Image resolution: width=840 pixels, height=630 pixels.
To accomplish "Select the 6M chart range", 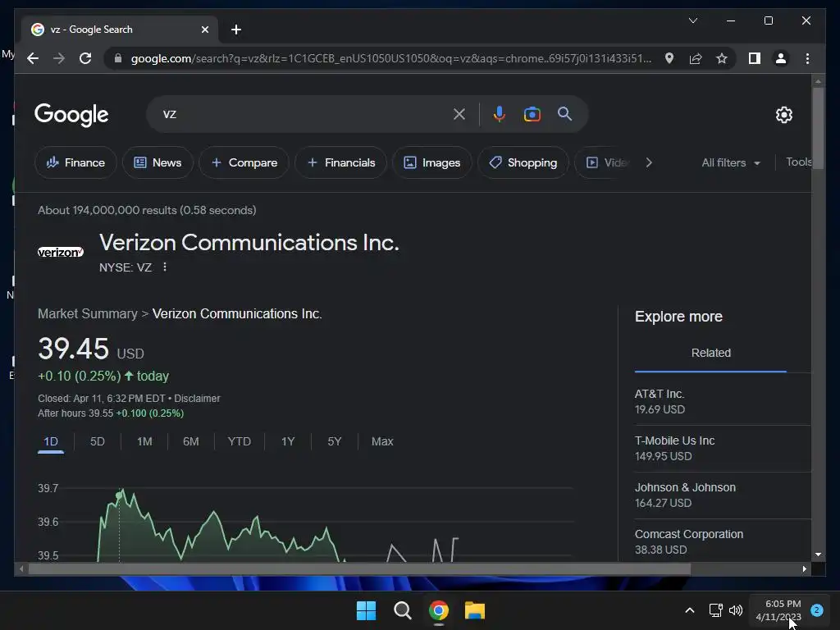I will (x=190, y=441).
